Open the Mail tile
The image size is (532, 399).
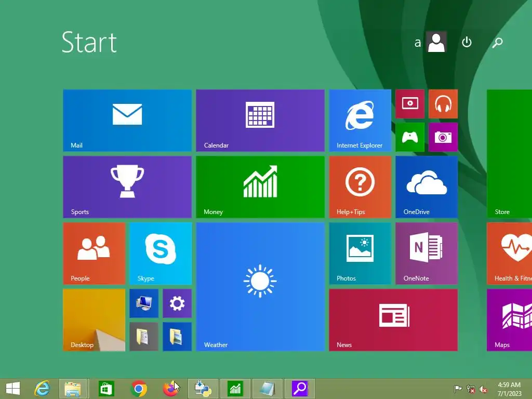[x=127, y=121]
